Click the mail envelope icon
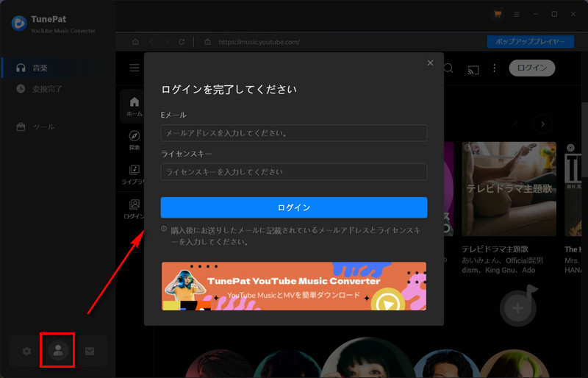 click(x=90, y=352)
